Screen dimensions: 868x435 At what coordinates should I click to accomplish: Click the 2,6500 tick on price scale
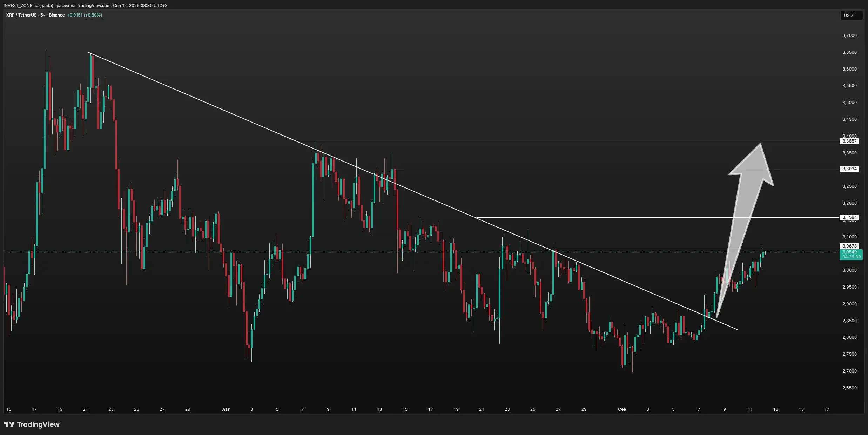pyautogui.click(x=849, y=388)
